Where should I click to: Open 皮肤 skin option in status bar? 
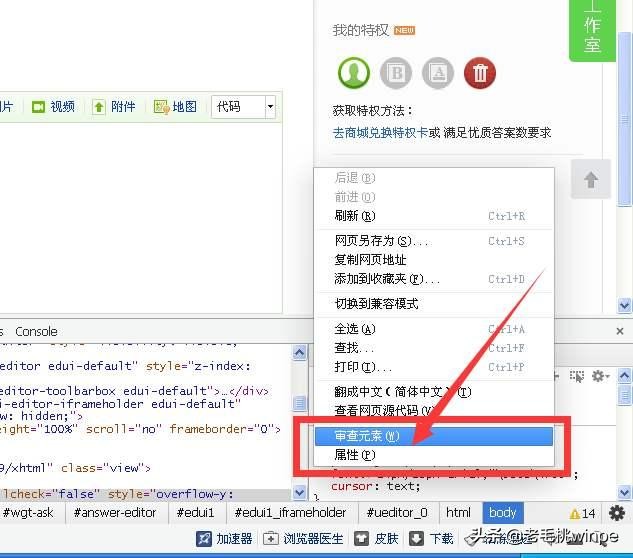click(x=376, y=539)
